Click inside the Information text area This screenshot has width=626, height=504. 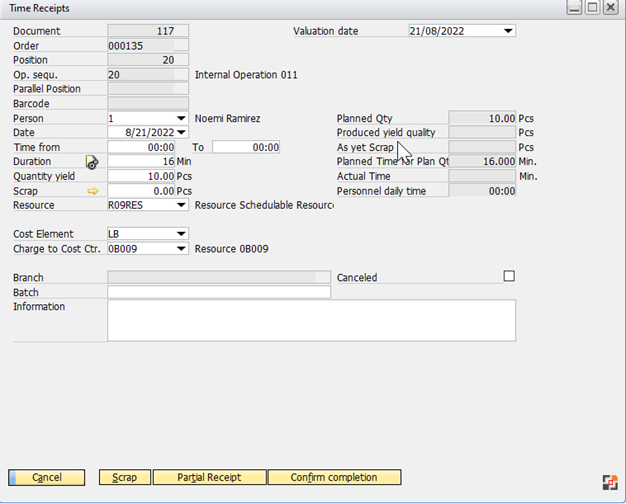(311, 321)
